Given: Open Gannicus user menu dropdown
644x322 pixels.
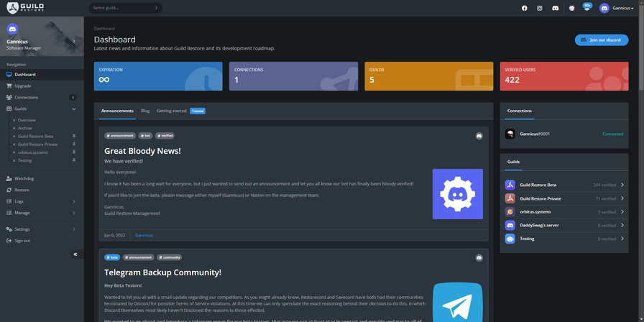Looking at the screenshot, I should pos(616,8).
